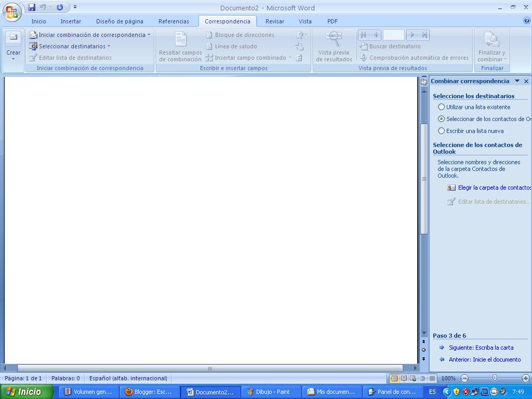
Task: Open the Crear envelopes and labels button
Action: point(13,47)
